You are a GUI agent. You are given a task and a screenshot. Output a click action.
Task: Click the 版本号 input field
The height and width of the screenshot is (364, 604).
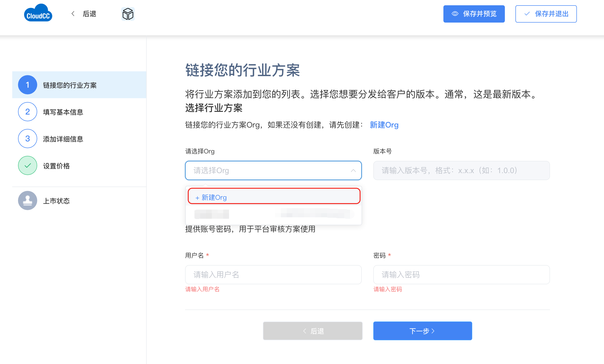point(461,171)
